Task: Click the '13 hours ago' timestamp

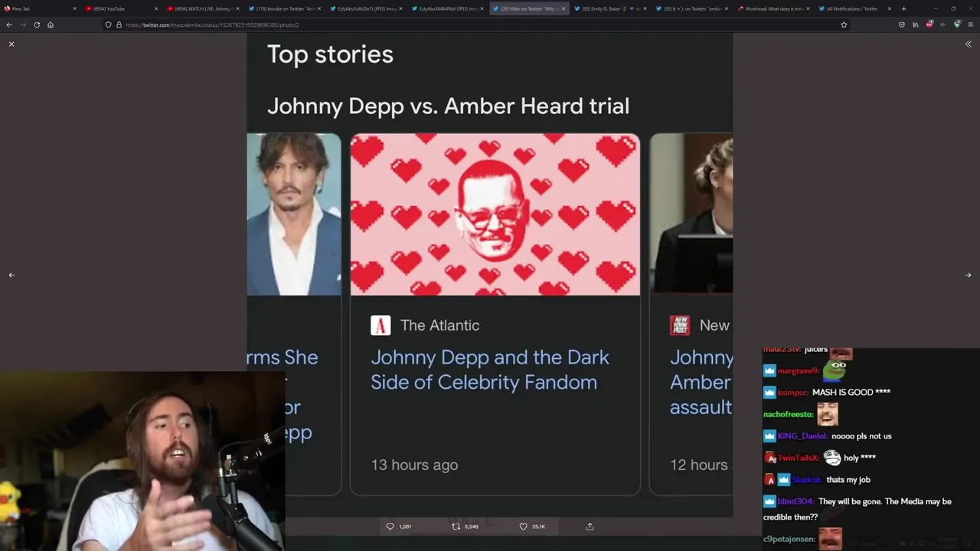Action: (414, 465)
